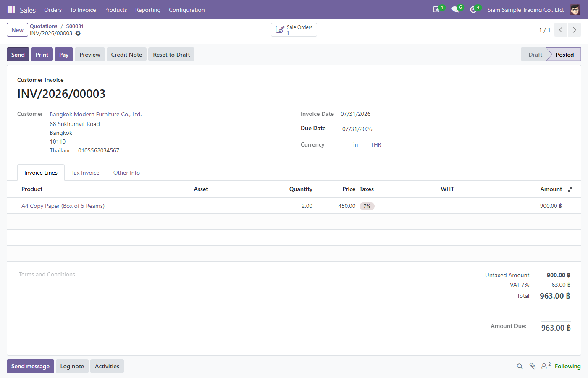Image resolution: width=588 pixels, height=378 pixels.
Task: Select the Draft status stage
Action: click(x=535, y=55)
